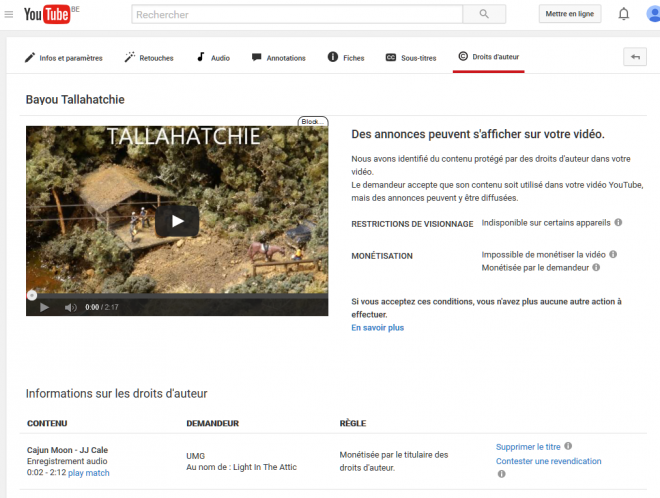Screen dimensions: 660x498
Task: Click Supprimer le titre link
Action: [x=528, y=447]
